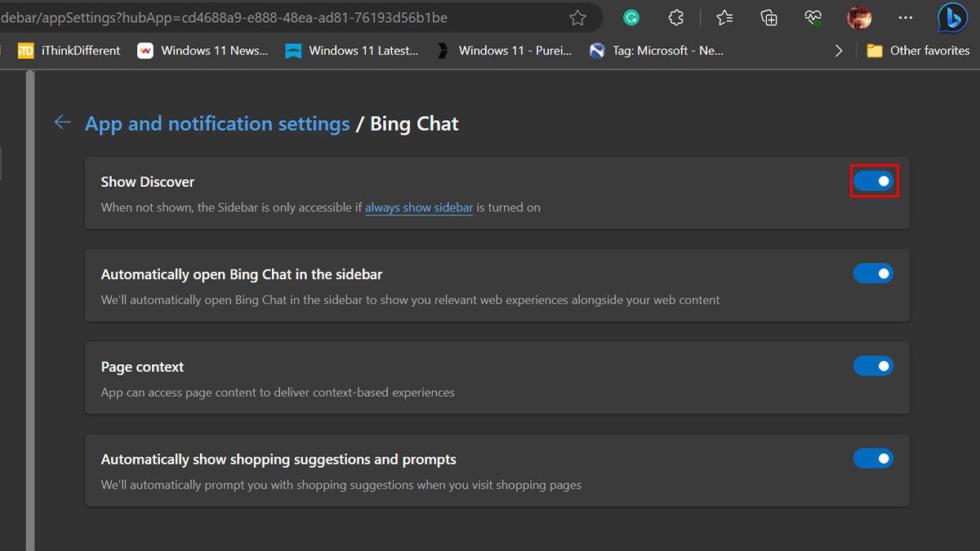This screenshot has width=980, height=551.
Task: Toggle automatic shopping suggestions and prompts
Action: pyautogui.click(x=873, y=459)
